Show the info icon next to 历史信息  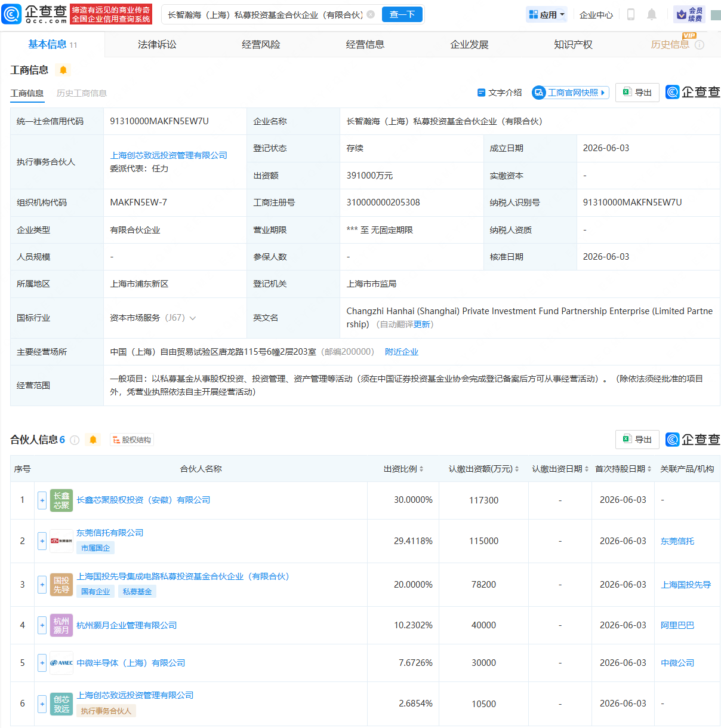pyautogui.click(x=700, y=45)
